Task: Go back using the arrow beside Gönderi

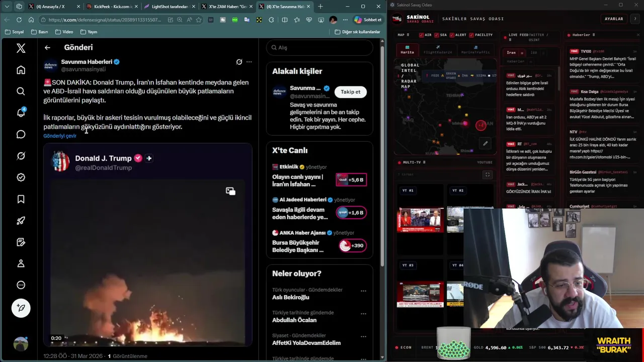Action: (x=47, y=47)
